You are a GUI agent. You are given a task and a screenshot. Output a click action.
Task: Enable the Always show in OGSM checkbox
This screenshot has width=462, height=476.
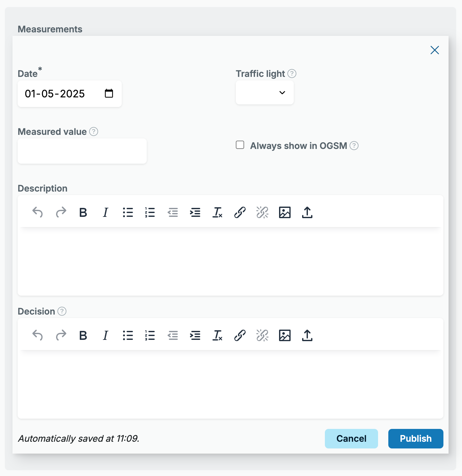(x=240, y=145)
